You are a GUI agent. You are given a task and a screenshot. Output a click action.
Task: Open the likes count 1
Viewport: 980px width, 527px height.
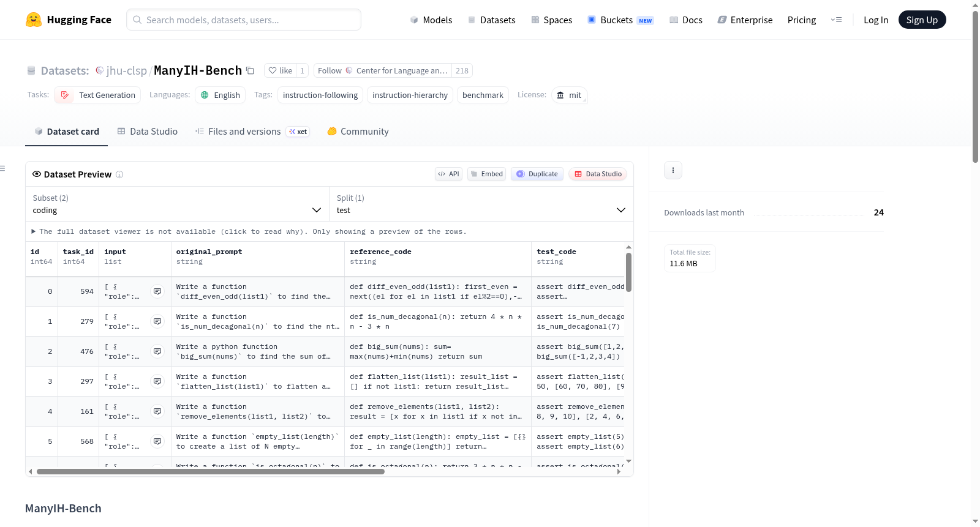pyautogui.click(x=302, y=70)
